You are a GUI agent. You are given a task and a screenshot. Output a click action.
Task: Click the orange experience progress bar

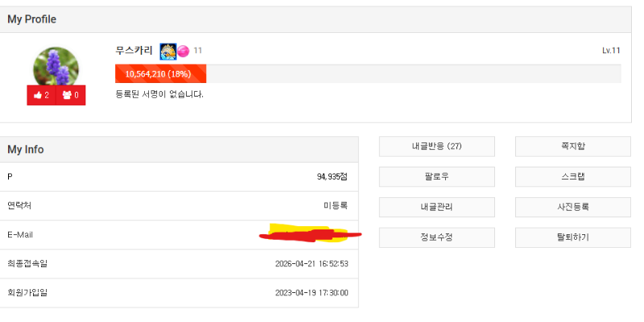(x=161, y=74)
